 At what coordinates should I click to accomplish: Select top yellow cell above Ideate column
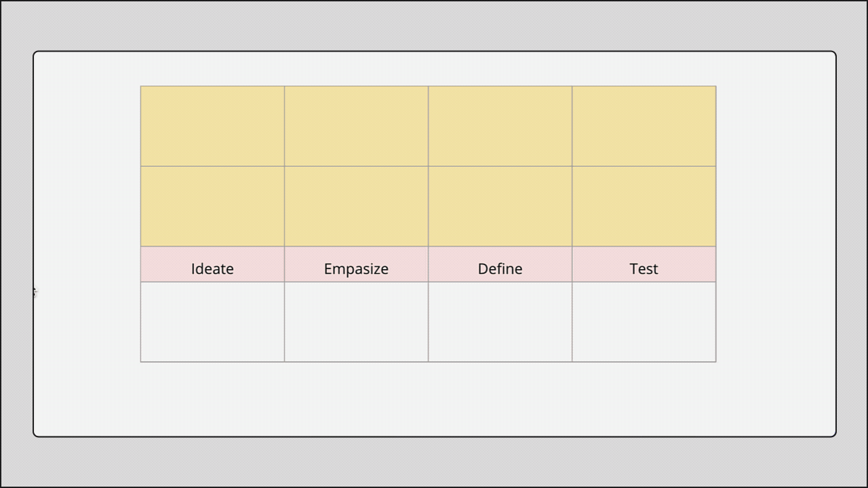pyautogui.click(x=212, y=126)
